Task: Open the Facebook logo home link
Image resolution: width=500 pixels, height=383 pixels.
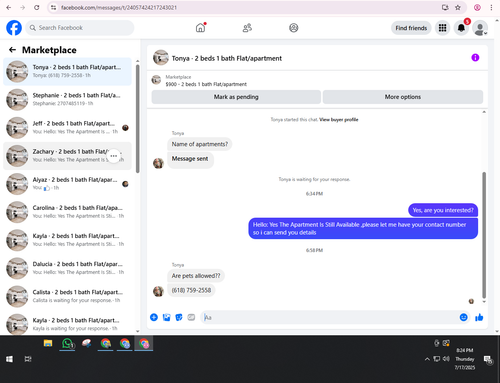Action: pyautogui.click(x=14, y=28)
